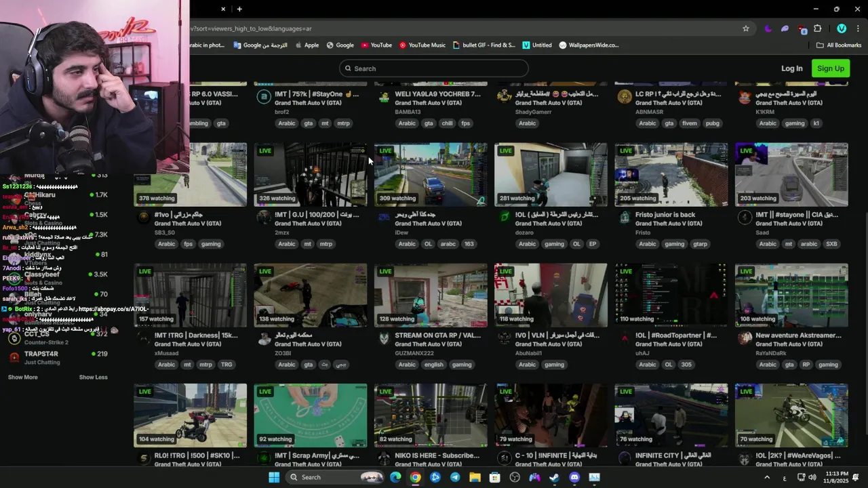Open a new browser tab
The height and width of the screenshot is (488, 868).
(x=239, y=9)
